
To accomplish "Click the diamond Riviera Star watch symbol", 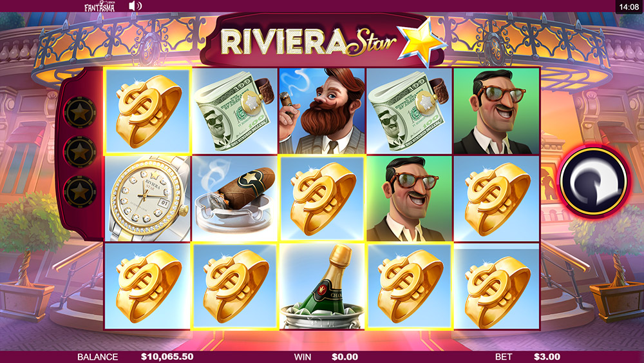I will click(x=148, y=198).
